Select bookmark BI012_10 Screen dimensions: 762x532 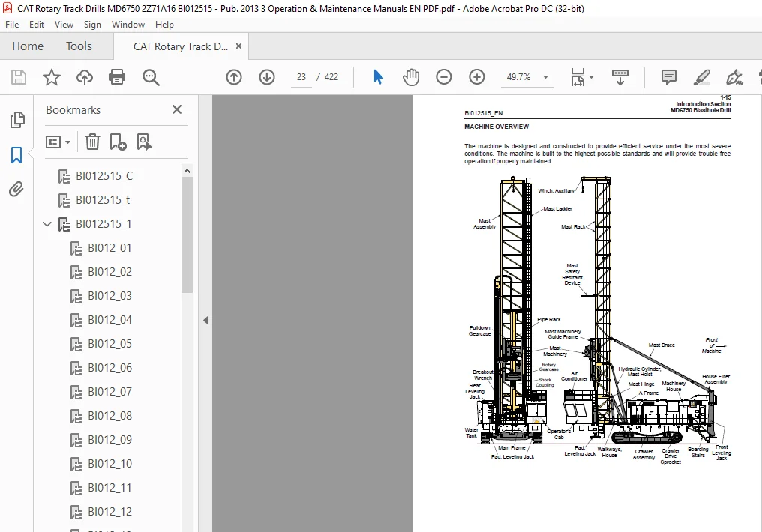click(109, 464)
